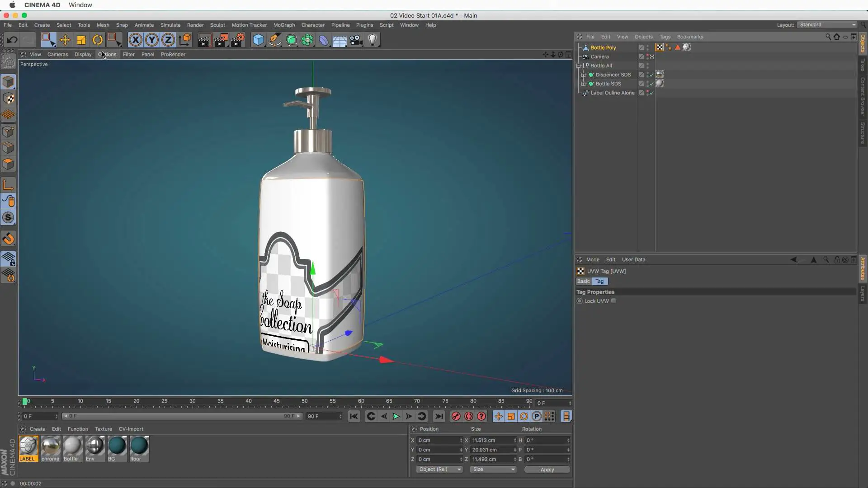Select Camera object in Object Manager
Viewport: 868px width, 488px height.
599,56
